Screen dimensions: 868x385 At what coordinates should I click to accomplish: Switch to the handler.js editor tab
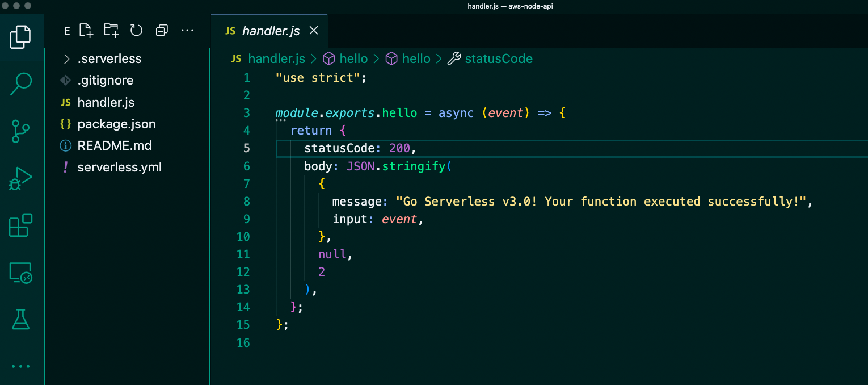(271, 31)
